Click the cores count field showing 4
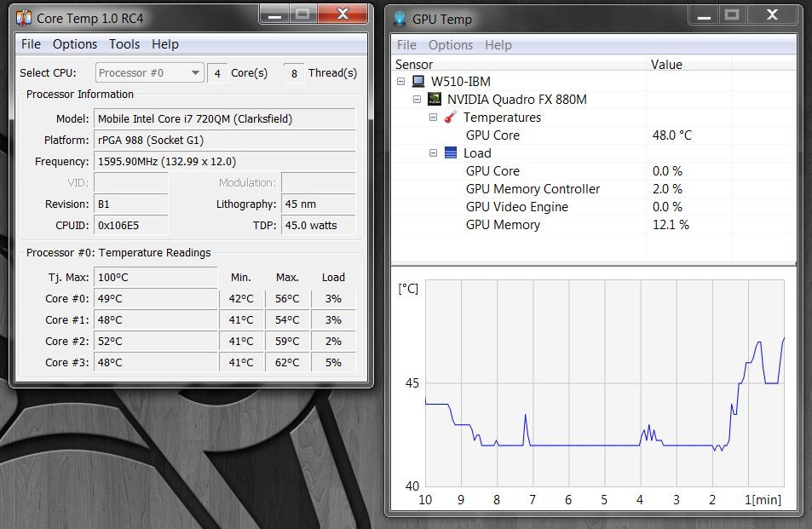This screenshot has width=812, height=529. pos(217,73)
